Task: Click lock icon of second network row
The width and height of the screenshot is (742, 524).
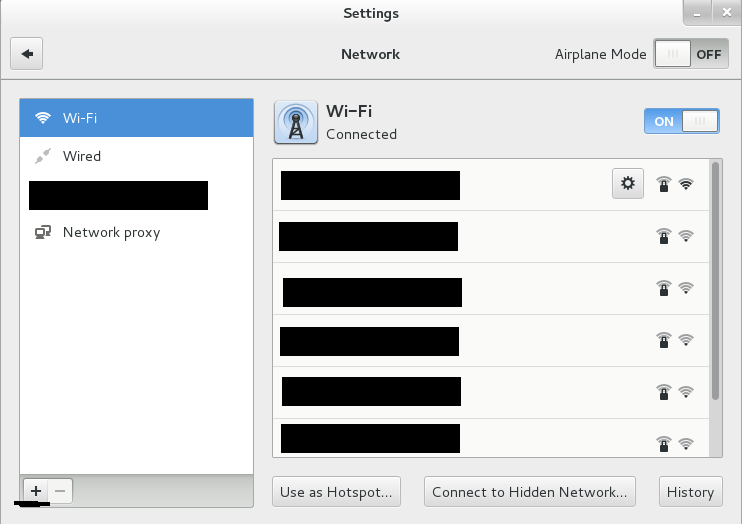Action: 663,236
